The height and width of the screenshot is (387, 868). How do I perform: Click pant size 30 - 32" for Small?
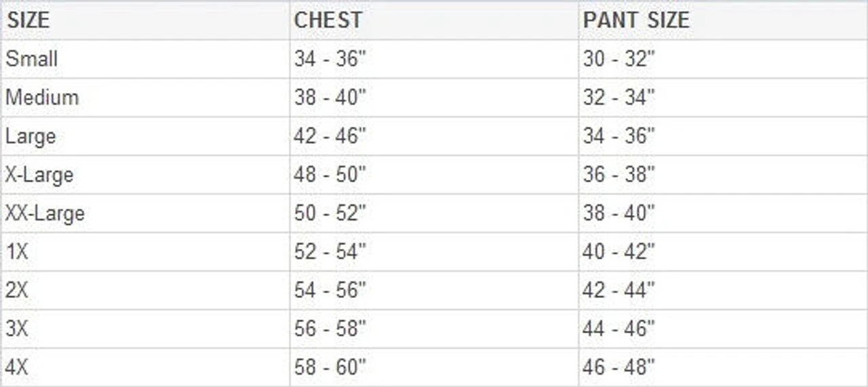(618, 59)
